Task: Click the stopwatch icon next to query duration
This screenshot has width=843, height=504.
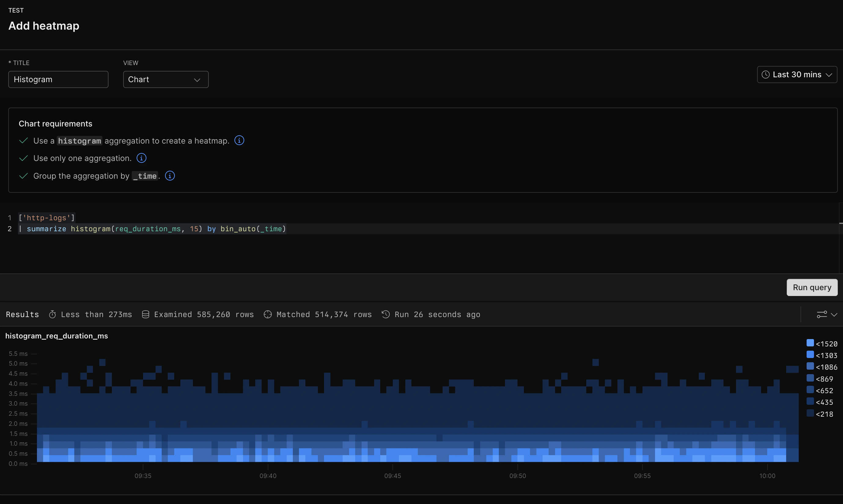Action: coord(53,315)
